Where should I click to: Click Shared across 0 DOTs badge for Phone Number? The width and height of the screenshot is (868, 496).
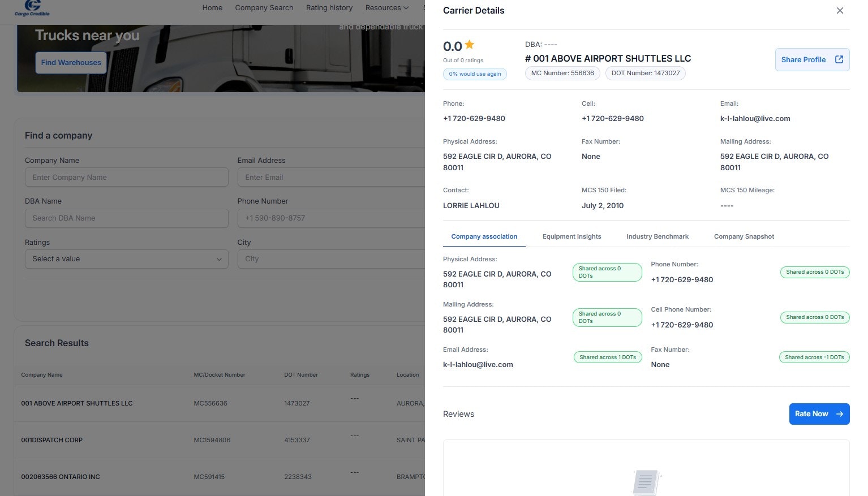tap(815, 272)
